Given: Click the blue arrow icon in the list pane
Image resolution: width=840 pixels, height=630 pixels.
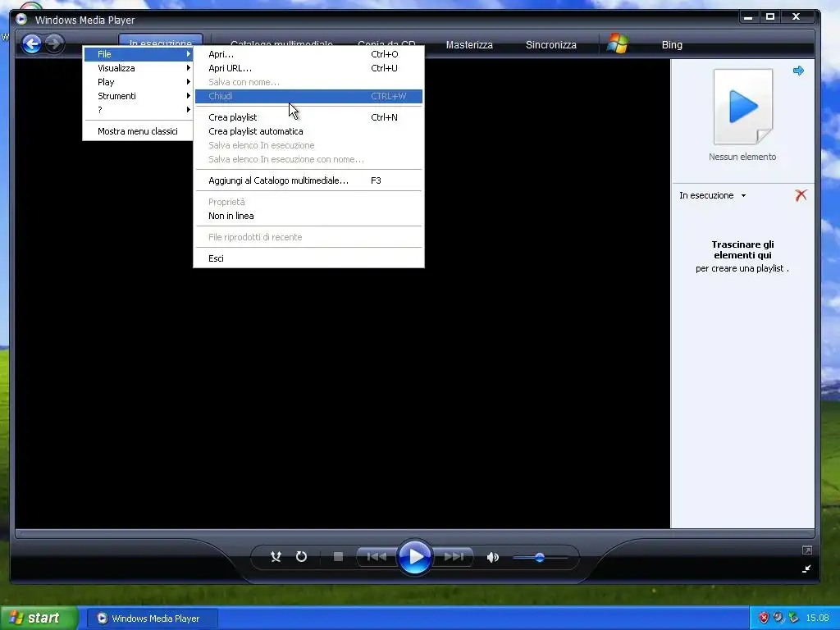Looking at the screenshot, I should [x=798, y=71].
